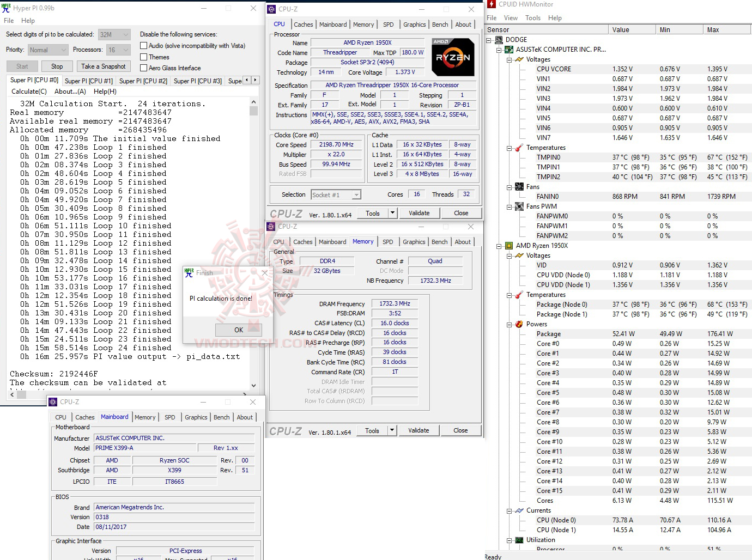Click the Voltages icon under ASUSTeK COMPUTER
Viewport: 752px width, 560px height.
pyautogui.click(x=519, y=59)
